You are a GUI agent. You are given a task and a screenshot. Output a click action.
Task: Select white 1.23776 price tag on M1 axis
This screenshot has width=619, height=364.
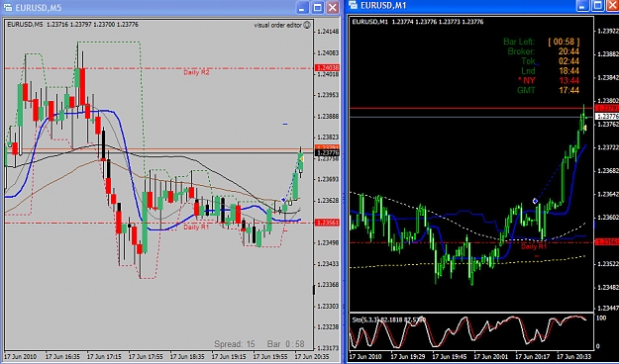pos(607,117)
